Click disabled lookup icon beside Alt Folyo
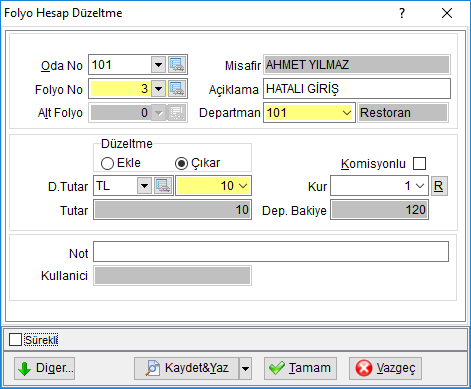Viewport: 471px width, 389px height. (177, 113)
